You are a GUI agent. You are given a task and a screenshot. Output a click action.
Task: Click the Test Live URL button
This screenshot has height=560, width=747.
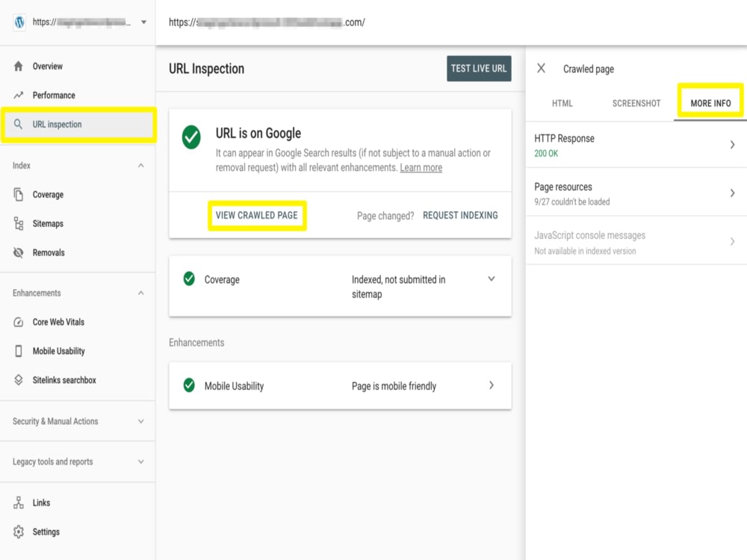479,69
